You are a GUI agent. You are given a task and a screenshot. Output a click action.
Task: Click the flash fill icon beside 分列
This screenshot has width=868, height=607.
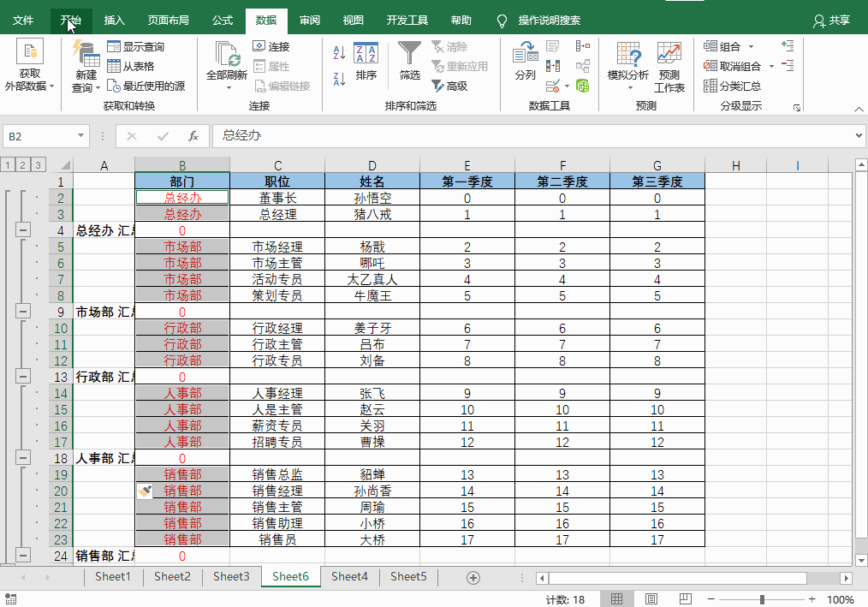click(552, 46)
